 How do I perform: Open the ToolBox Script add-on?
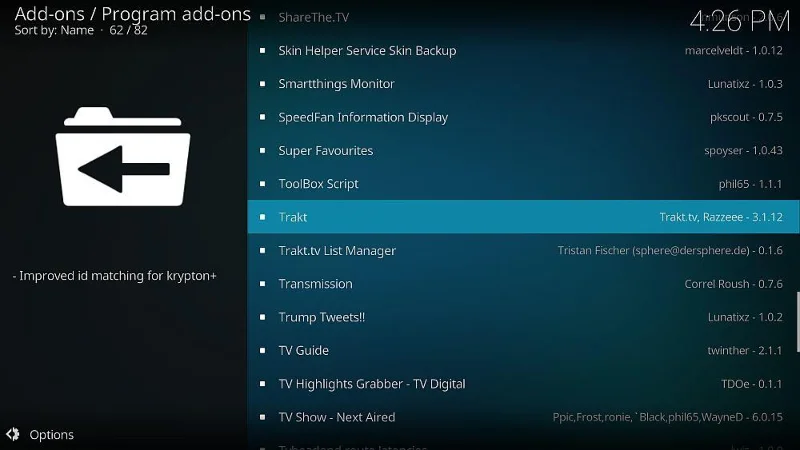[523, 184]
